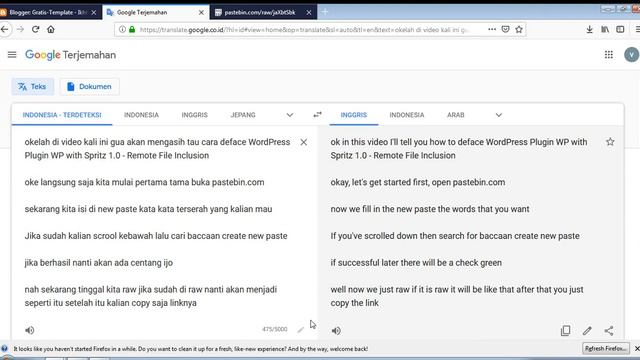Suggest an edit to the translation
640x360 pixels.
(x=587, y=331)
